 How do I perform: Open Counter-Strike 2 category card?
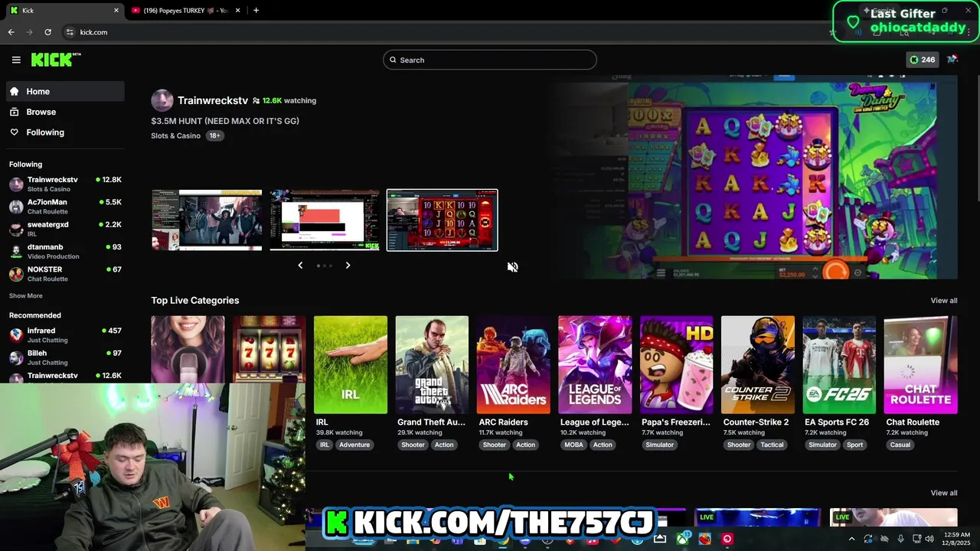pyautogui.click(x=758, y=364)
